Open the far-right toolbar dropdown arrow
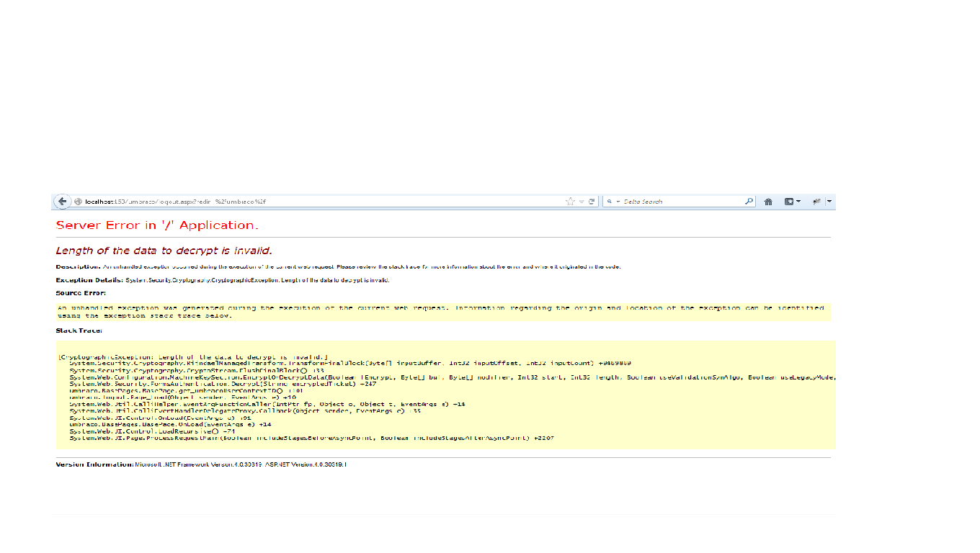The image size is (980, 553). 829,202
